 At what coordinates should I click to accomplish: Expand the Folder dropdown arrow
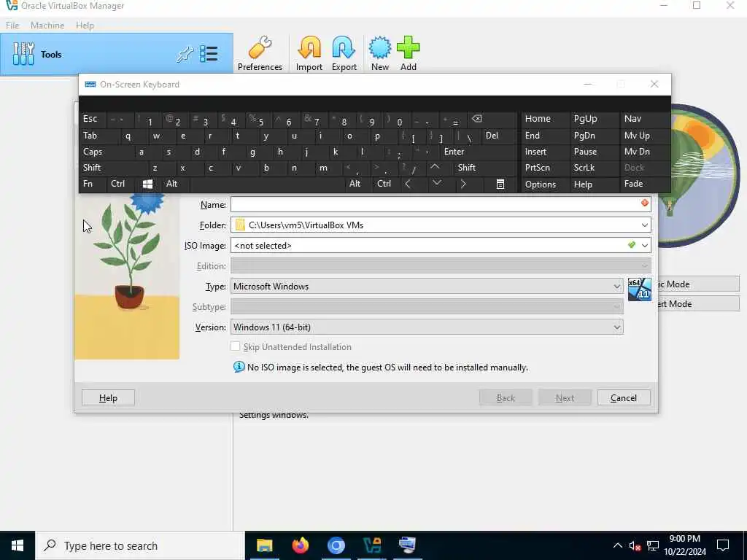645,225
